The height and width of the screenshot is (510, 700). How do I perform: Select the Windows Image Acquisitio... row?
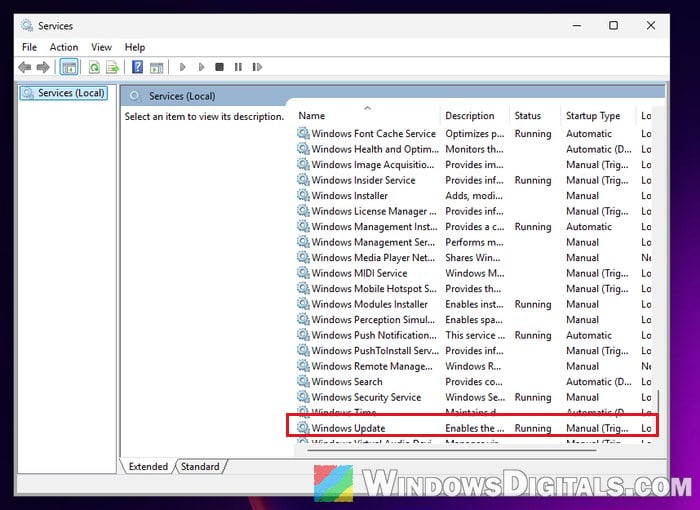474,165
